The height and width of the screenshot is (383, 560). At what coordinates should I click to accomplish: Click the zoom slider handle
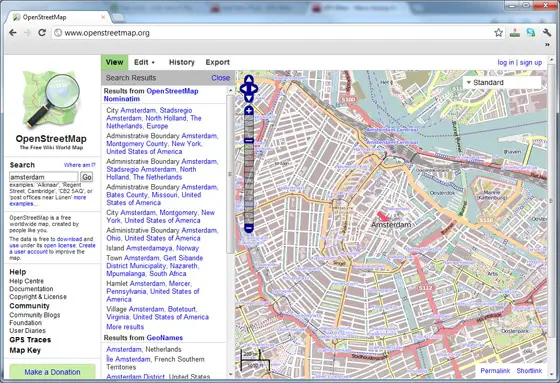coord(249,141)
